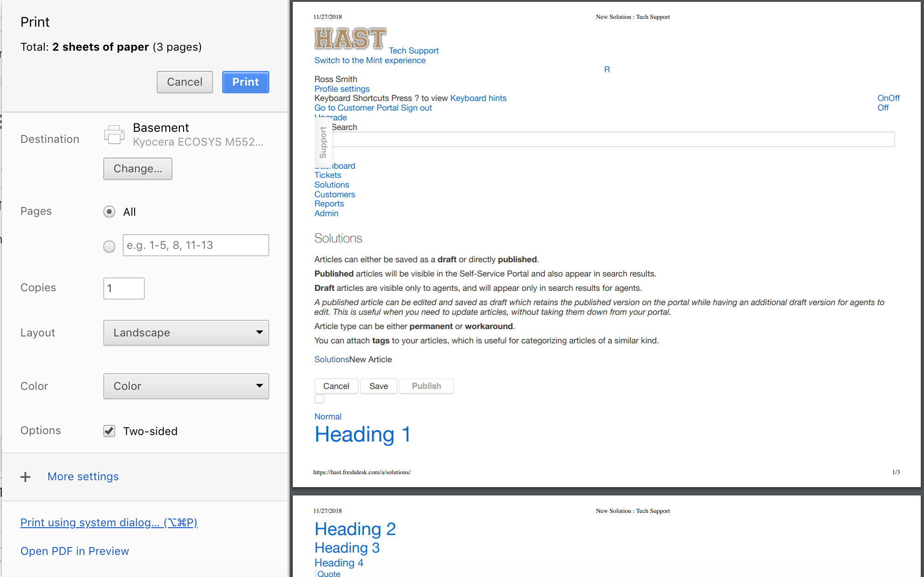The height and width of the screenshot is (577, 924).
Task: Select the All pages radio button
Action: pyautogui.click(x=109, y=212)
